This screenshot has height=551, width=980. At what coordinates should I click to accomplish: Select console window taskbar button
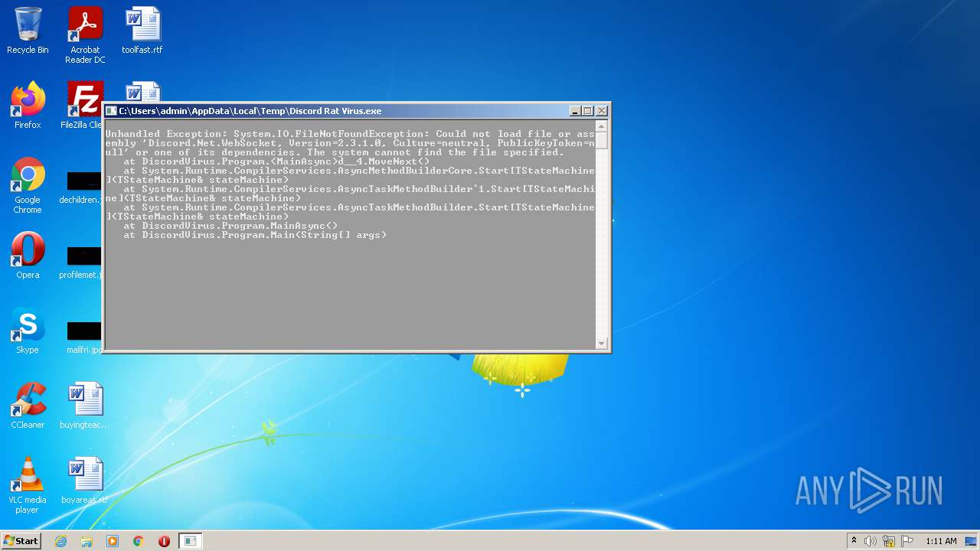pos(191,541)
